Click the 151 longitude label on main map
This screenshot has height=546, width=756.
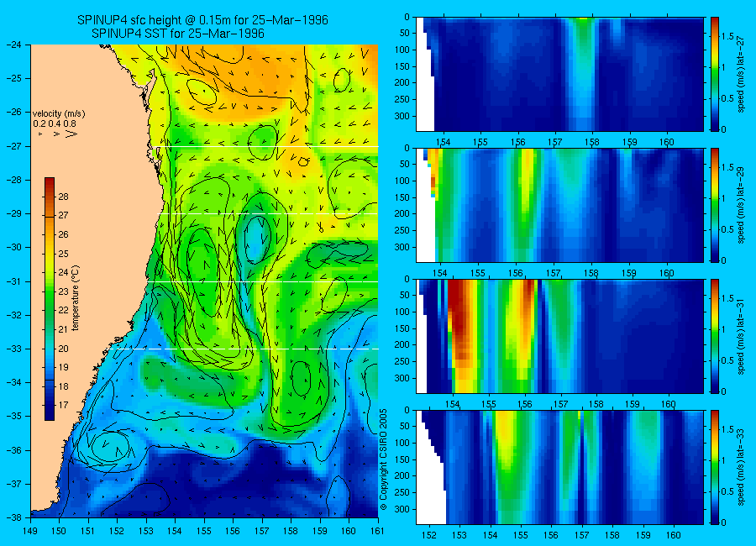pos(89,531)
